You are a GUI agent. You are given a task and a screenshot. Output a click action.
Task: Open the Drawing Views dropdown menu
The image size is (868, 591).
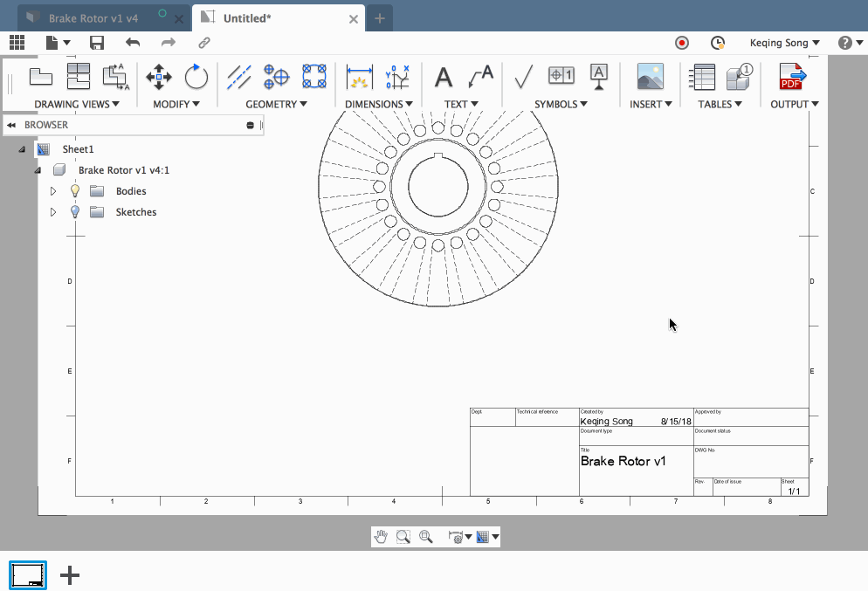click(78, 104)
